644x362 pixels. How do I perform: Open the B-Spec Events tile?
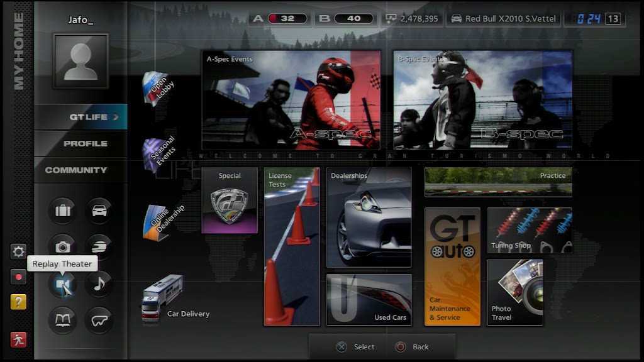pyautogui.click(x=482, y=100)
